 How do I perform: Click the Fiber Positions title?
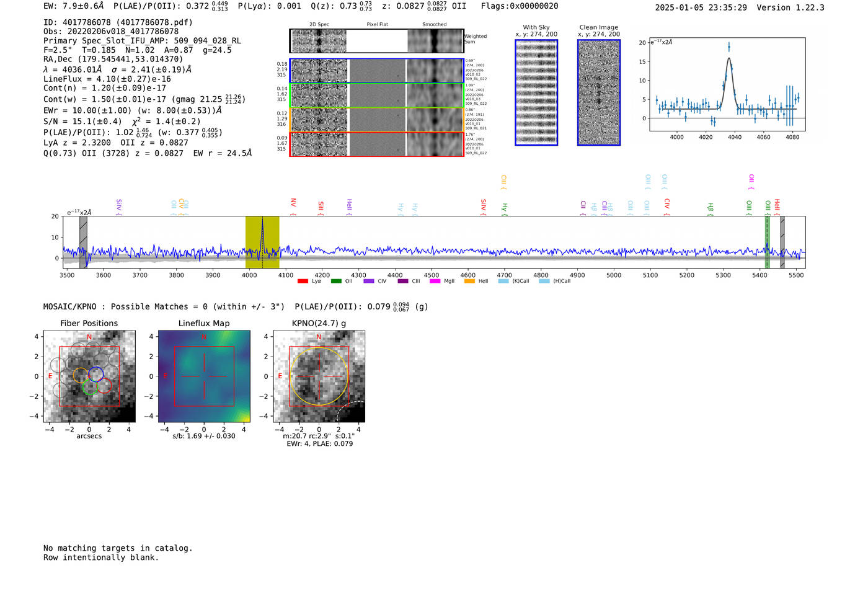(x=89, y=323)
